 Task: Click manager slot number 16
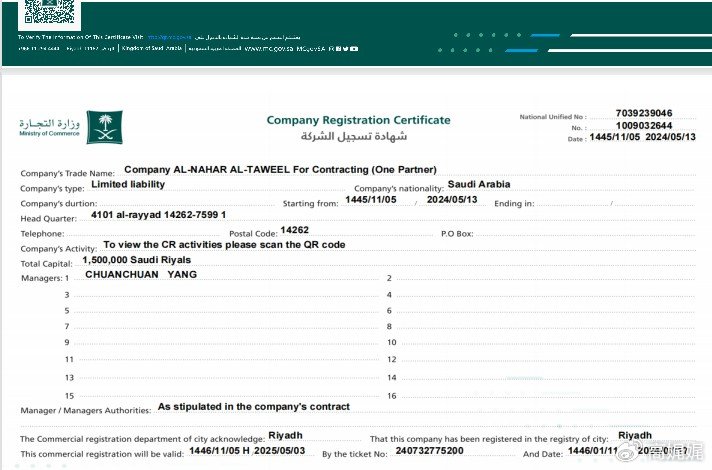tap(391, 396)
